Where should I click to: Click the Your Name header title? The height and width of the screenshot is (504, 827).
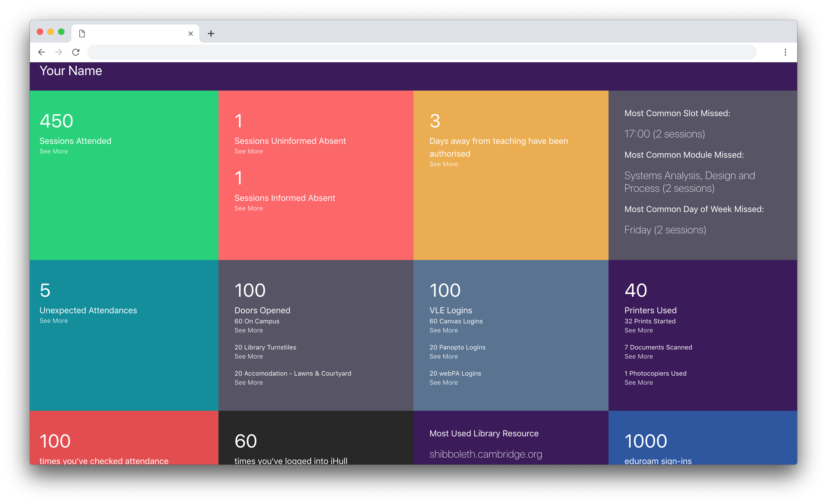coord(71,71)
